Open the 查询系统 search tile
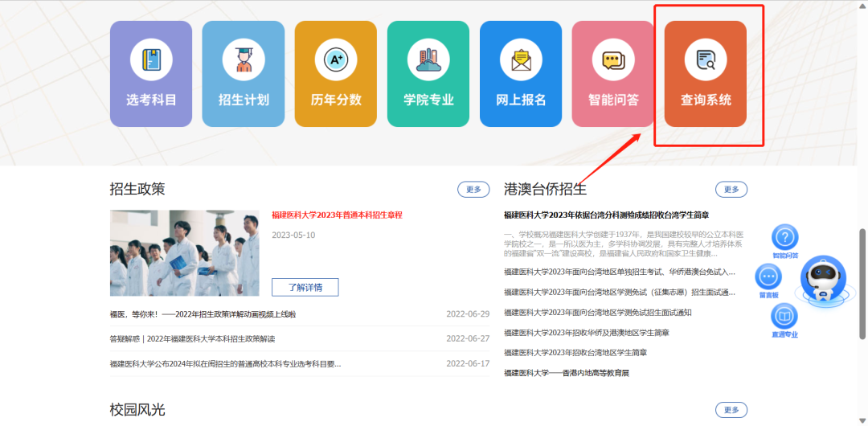 tap(706, 61)
